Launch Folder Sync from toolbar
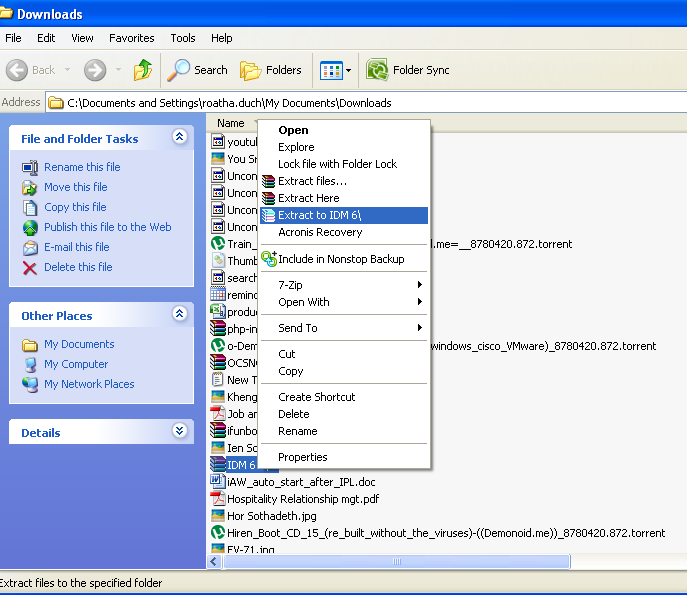 (408, 70)
